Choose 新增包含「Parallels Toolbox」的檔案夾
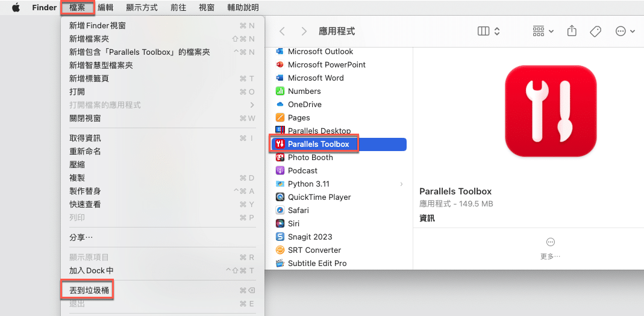Screen dimensions: 644x316 [x=162, y=52]
